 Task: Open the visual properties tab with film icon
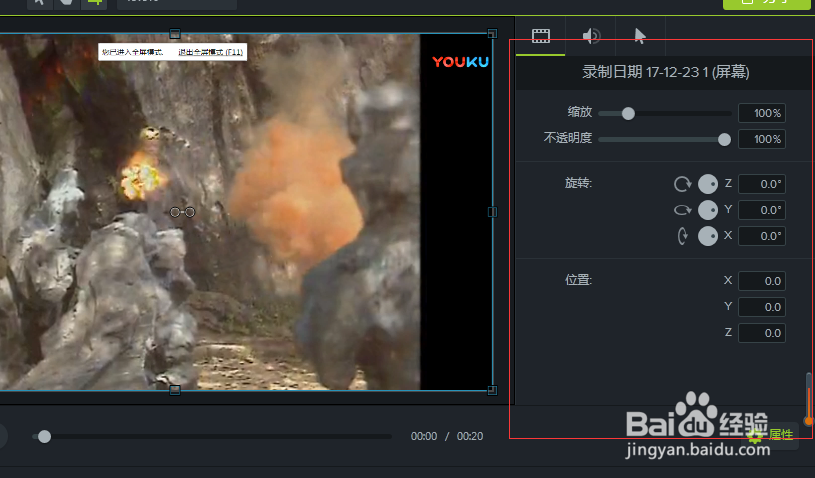coord(541,36)
